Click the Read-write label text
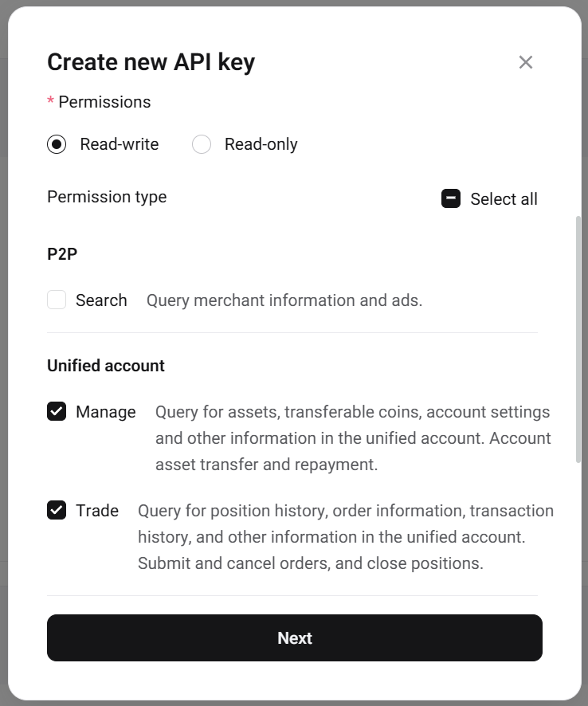This screenshot has height=706, width=588. click(120, 144)
